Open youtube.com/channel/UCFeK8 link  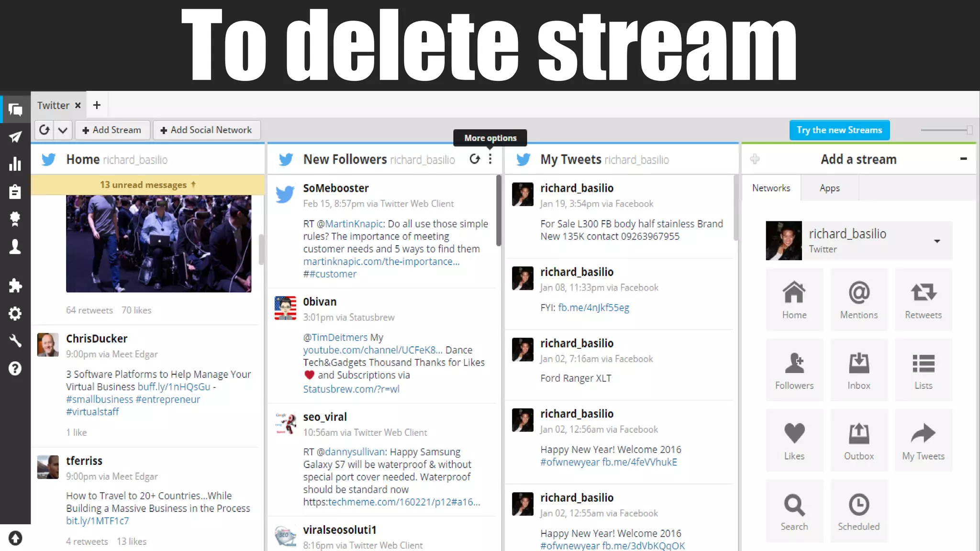click(373, 350)
